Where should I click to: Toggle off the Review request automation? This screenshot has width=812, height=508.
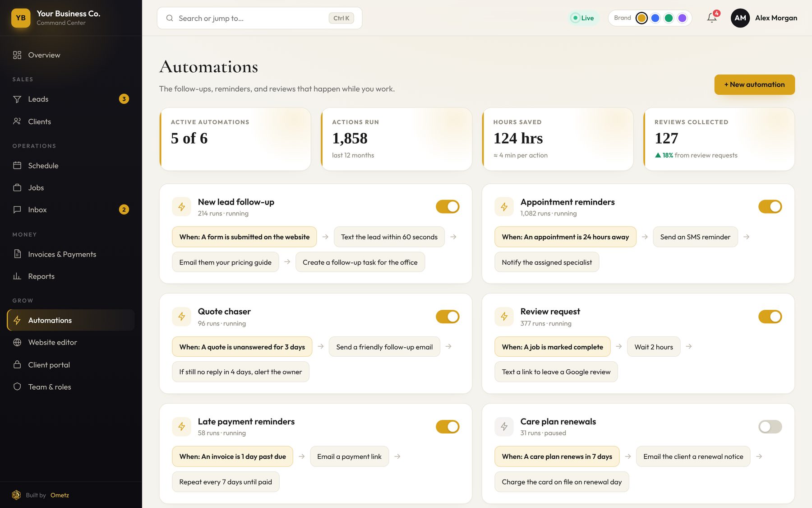tap(770, 317)
